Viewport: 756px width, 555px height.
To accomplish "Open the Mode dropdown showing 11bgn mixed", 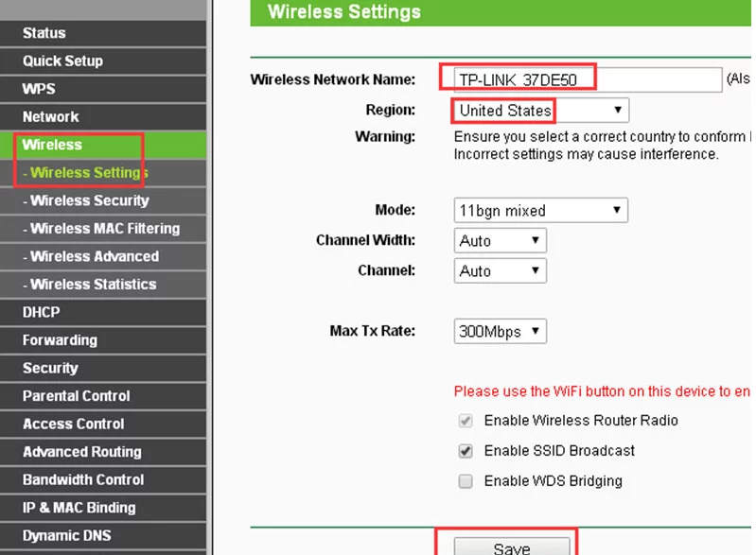I will coord(540,211).
